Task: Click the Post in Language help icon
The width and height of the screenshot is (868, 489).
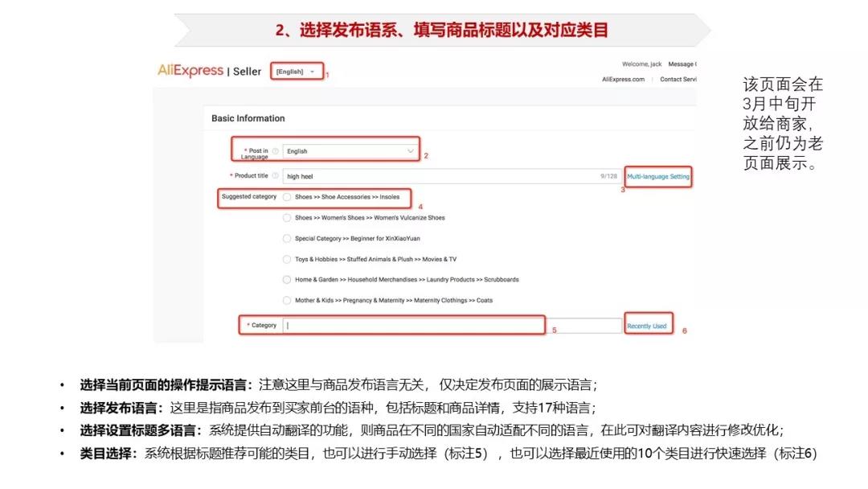Action: pos(275,150)
